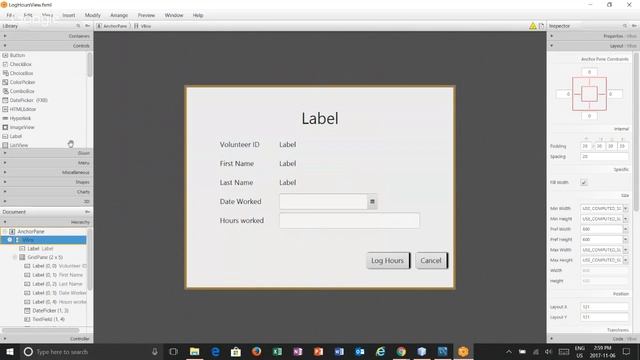Choose the ColorPicker library item
640x360 pixels.
[22, 82]
